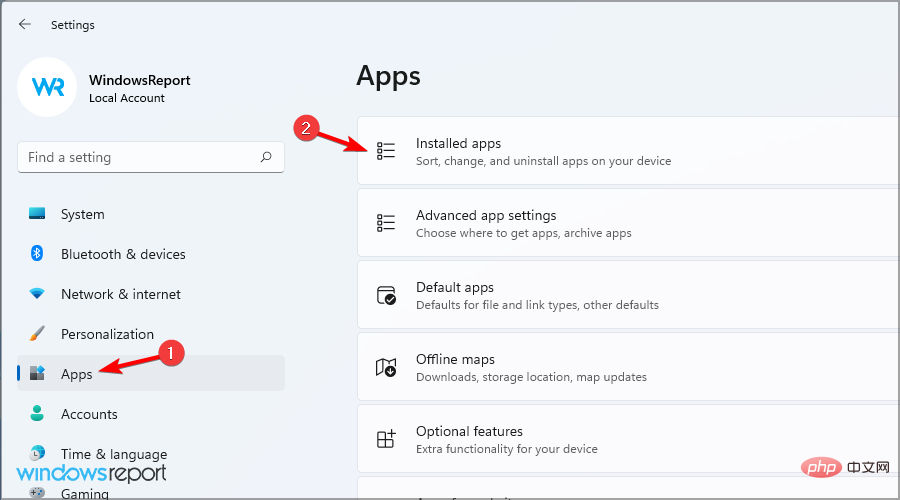
Task: Open the Offline maps card
Action: point(629,367)
